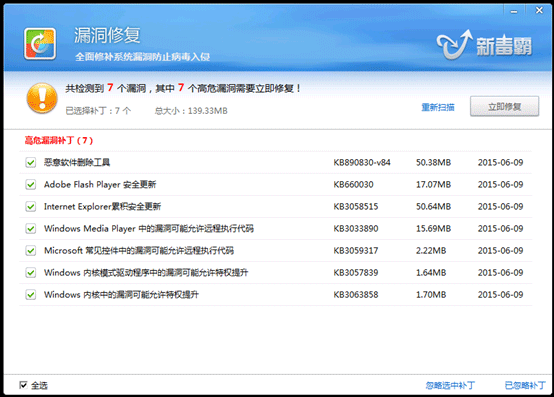This screenshot has height=397, width=554.
Task: Click the date in the KB890830-v84 row
Action: click(x=500, y=162)
